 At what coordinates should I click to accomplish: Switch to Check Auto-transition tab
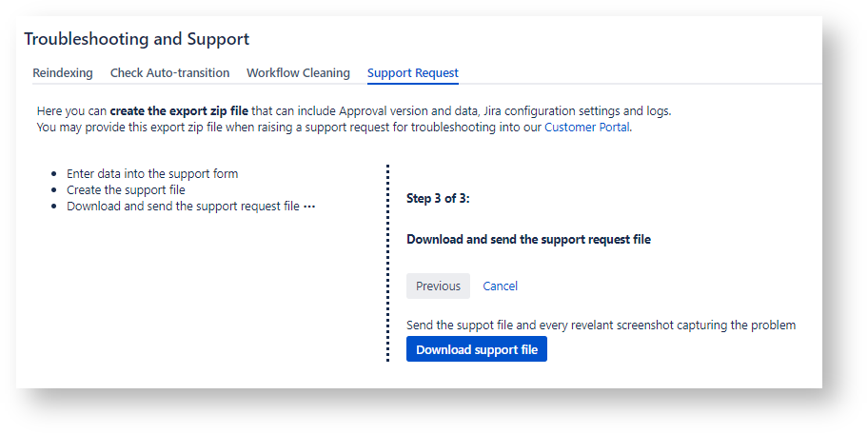(x=169, y=73)
